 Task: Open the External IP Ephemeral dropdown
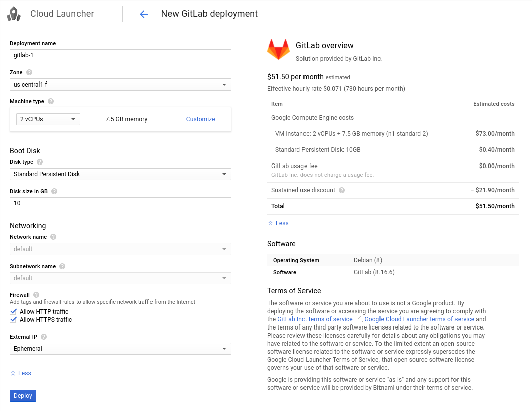(120, 349)
